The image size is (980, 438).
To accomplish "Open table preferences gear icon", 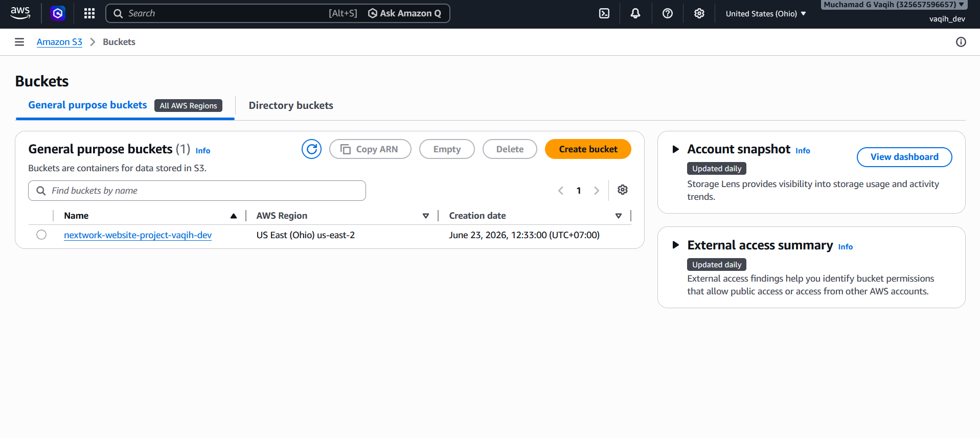I will 623,190.
